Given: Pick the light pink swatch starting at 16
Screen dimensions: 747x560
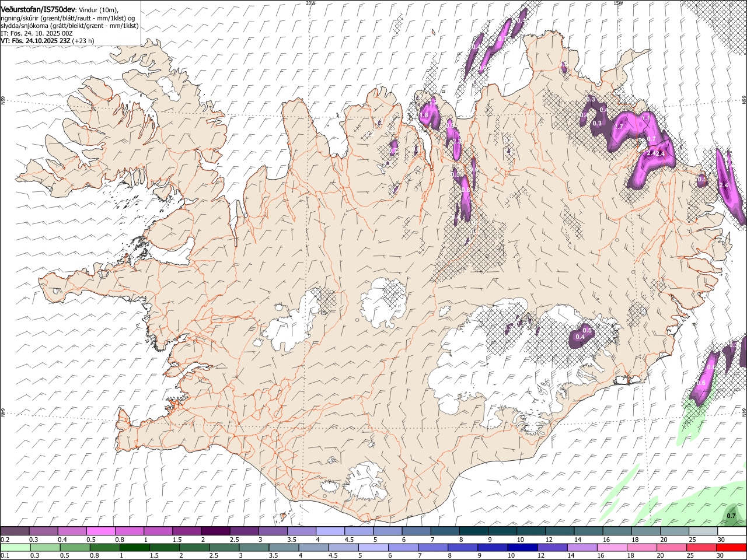Looking at the screenshot, I should (x=612, y=548).
